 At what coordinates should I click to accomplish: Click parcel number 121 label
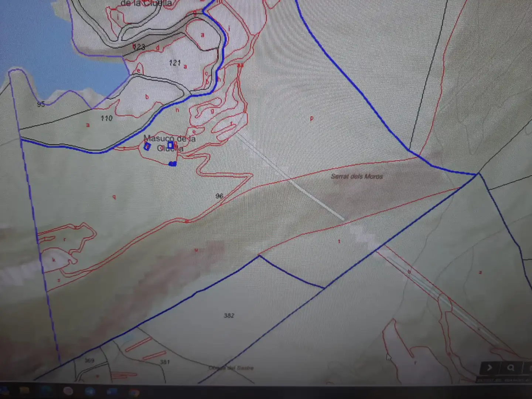click(175, 63)
